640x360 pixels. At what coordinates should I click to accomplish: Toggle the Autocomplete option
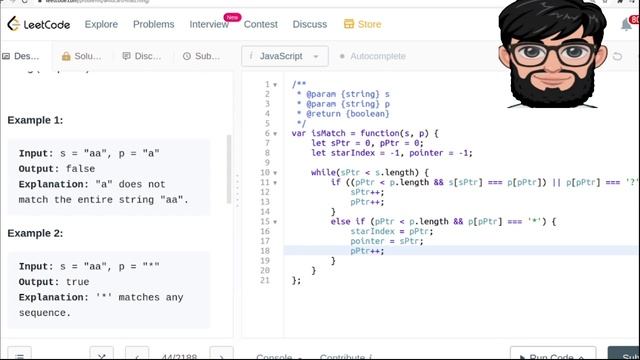372,56
